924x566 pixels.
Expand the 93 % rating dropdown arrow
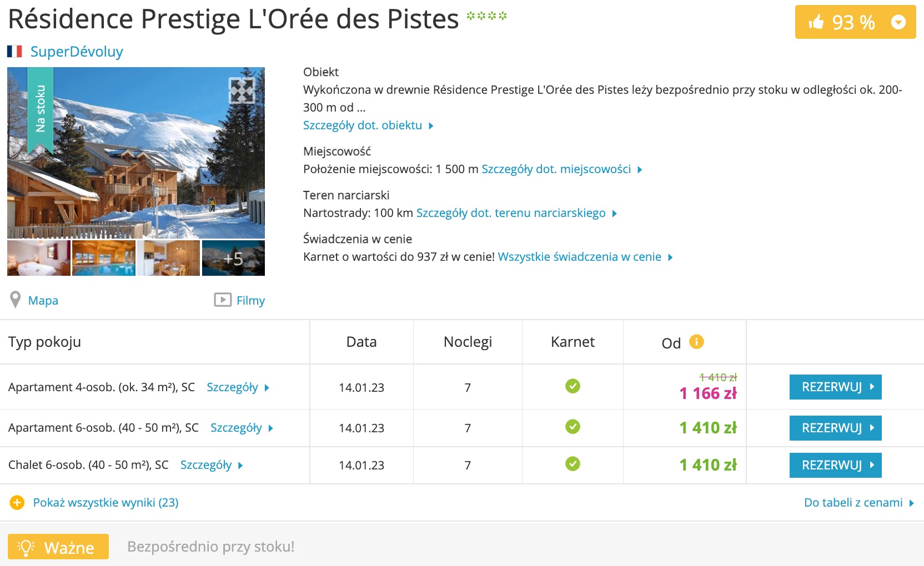tap(898, 22)
